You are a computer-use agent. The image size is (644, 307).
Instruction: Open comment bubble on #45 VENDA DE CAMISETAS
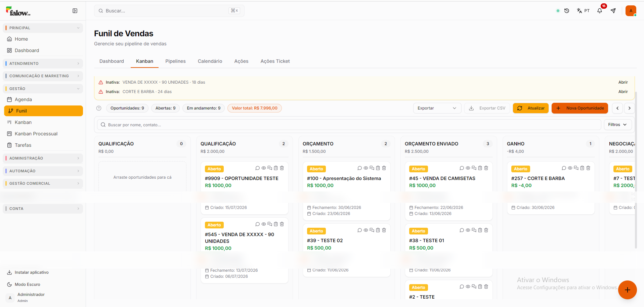pyautogui.click(x=462, y=168)
